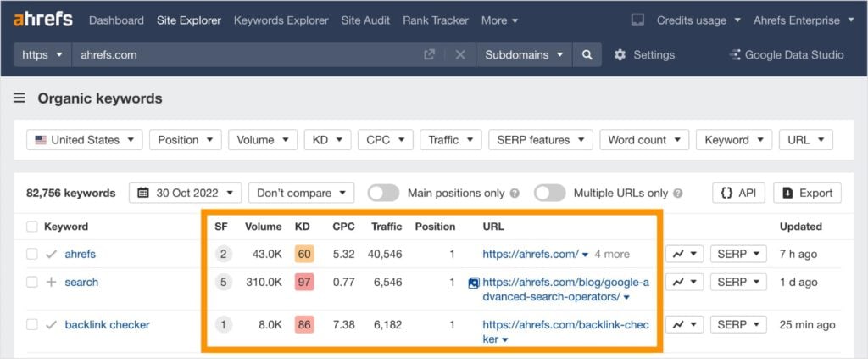Open the 30 Oct 2022 date picker

[x=186, y=193]
